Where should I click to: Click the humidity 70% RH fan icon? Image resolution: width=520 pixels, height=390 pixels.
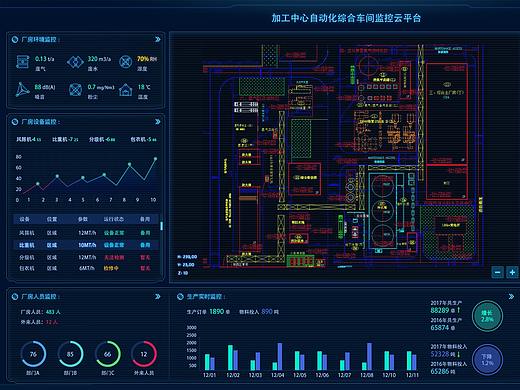tap(126, 62)
